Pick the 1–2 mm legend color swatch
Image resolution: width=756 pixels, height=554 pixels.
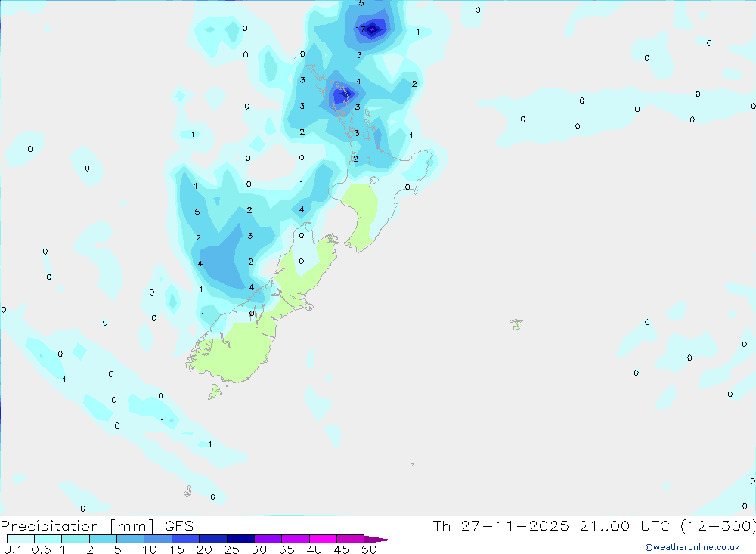coord(76,539)
